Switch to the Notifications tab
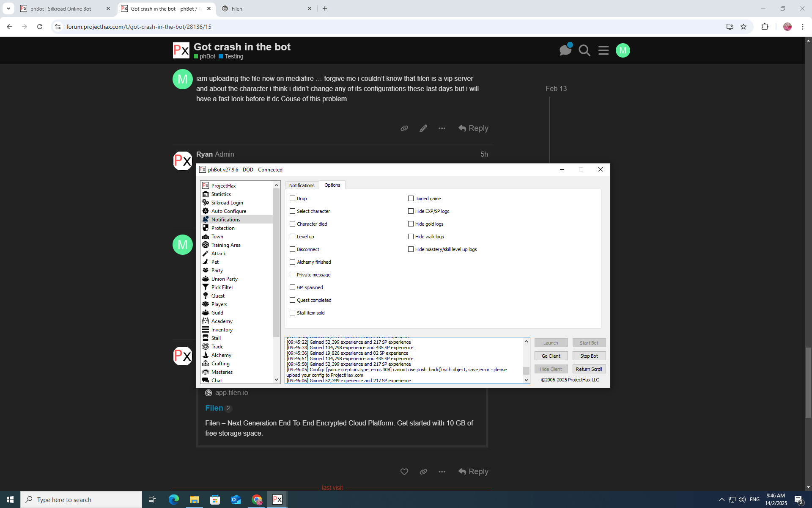Image resolution: width=812 pixels, height=508 pixels. pos(302,185)
